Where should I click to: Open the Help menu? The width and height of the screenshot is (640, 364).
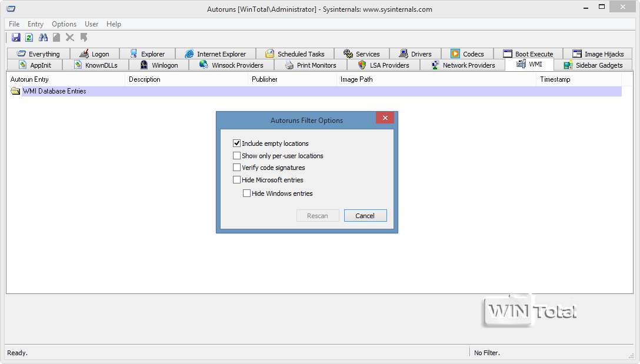[114, 24]
